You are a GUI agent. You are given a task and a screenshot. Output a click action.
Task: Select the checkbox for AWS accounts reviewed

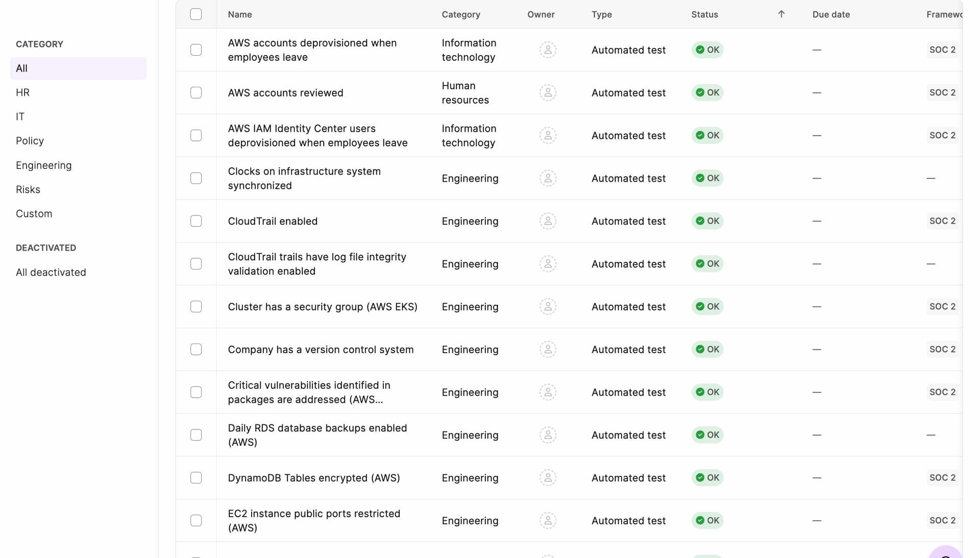tap(196, 93)
